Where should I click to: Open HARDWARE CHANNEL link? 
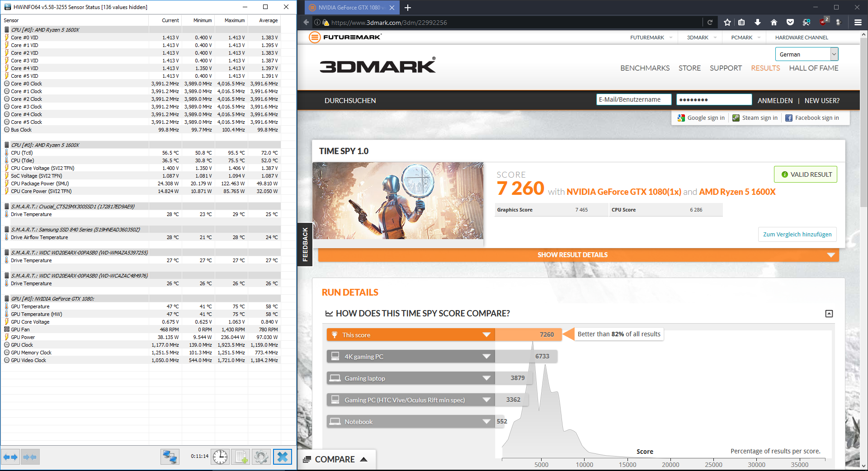tap(802, 38)
